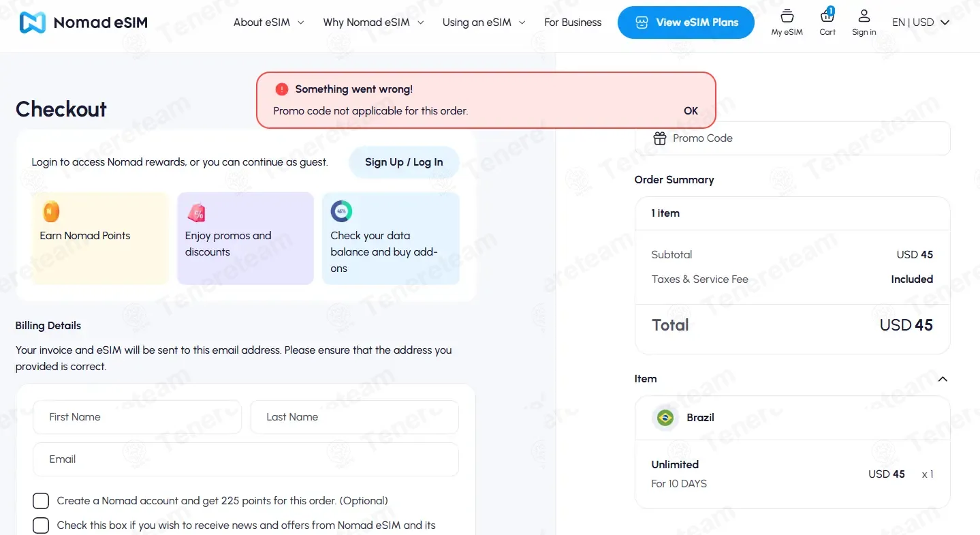Click the Email field
Image resolution: width=980 pixels, height=535 pixels.
(246, 459)
